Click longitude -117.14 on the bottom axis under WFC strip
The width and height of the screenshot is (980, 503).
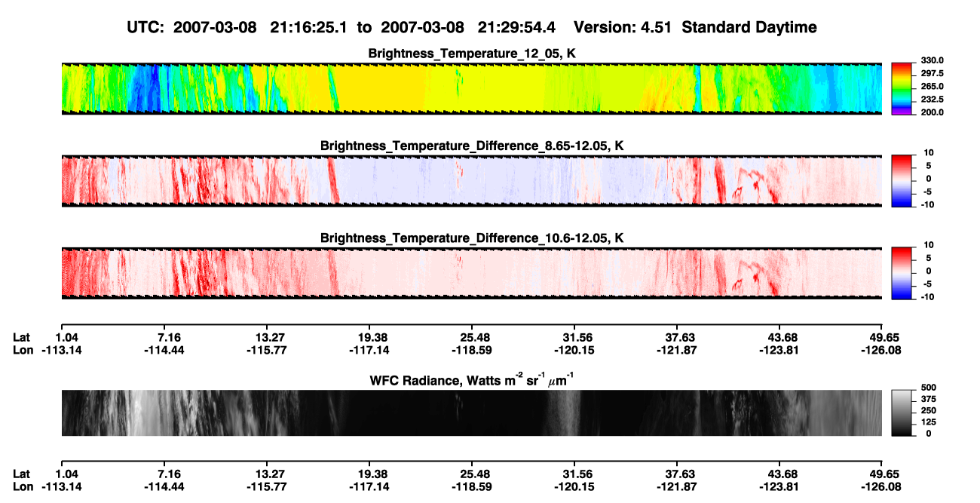(x=369, y=486)
